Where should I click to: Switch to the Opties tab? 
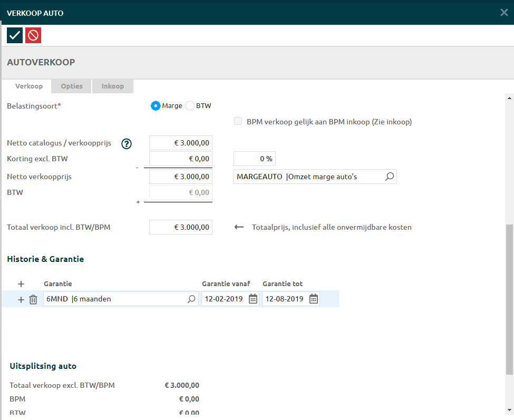72,86
